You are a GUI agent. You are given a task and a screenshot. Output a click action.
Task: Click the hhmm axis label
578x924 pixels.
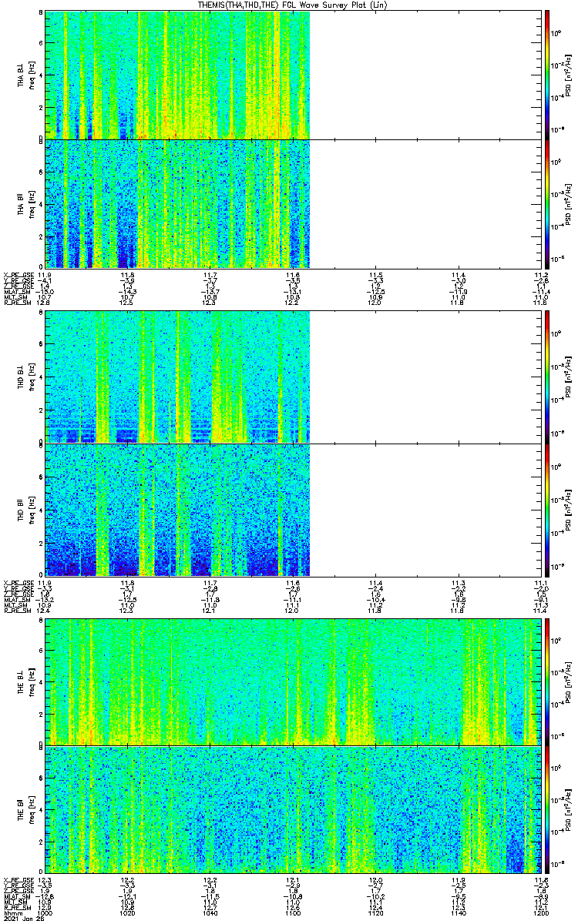[12, 912]
